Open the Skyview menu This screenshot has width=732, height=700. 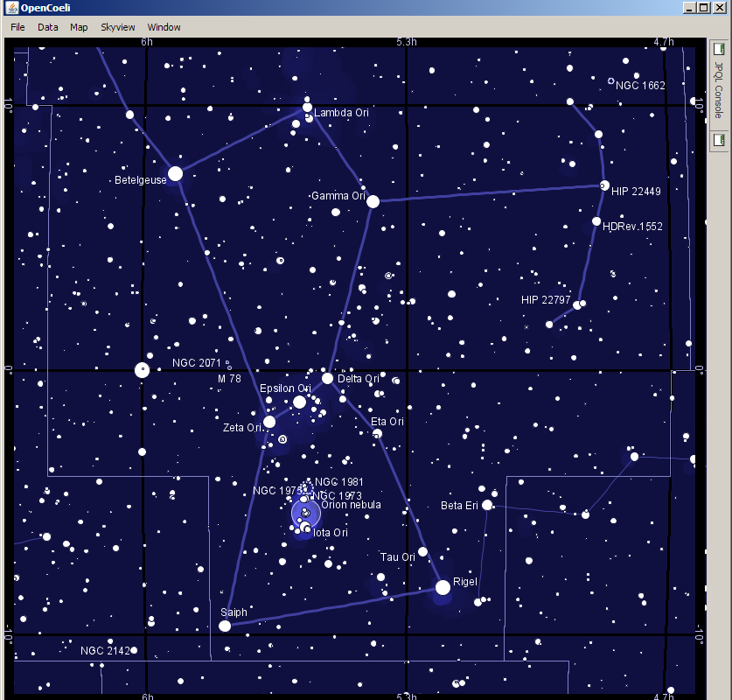118,27
